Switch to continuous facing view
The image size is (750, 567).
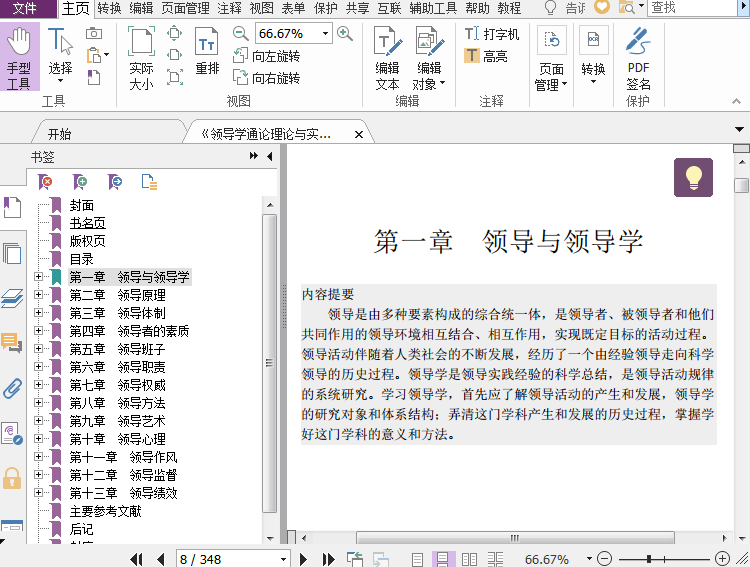point(495,559)
